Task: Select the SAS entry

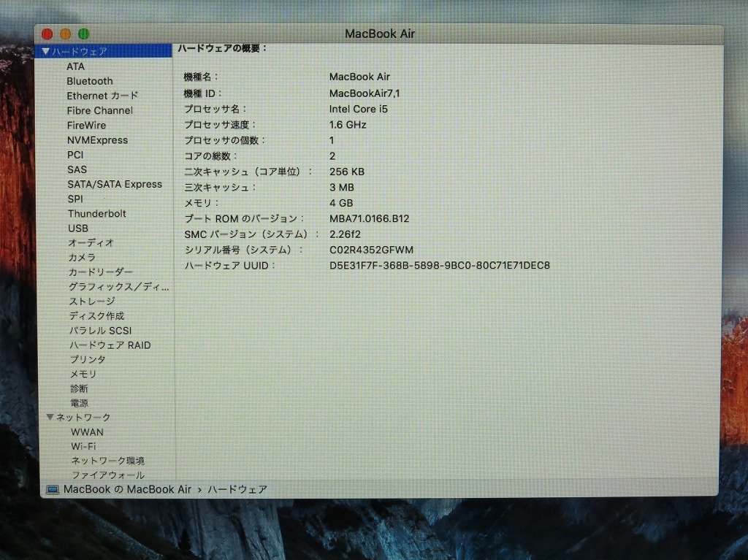Action: (77, 170)
